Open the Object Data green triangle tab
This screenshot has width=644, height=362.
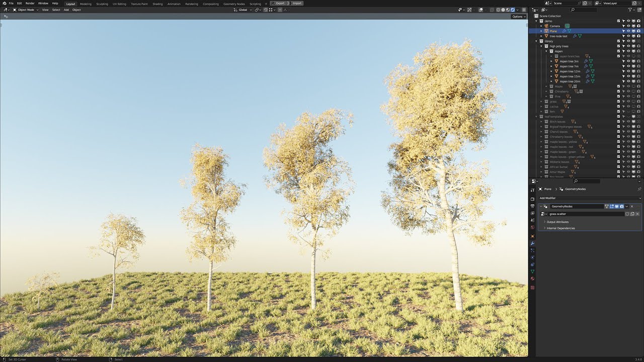tap(532, 271)
